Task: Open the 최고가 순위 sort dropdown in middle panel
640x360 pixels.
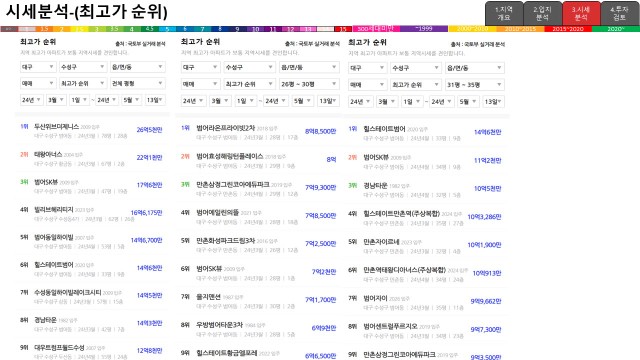Action: (249, 84)
